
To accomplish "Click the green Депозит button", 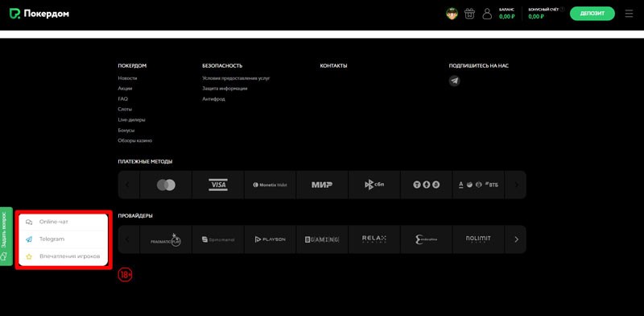I will point(592,14).
